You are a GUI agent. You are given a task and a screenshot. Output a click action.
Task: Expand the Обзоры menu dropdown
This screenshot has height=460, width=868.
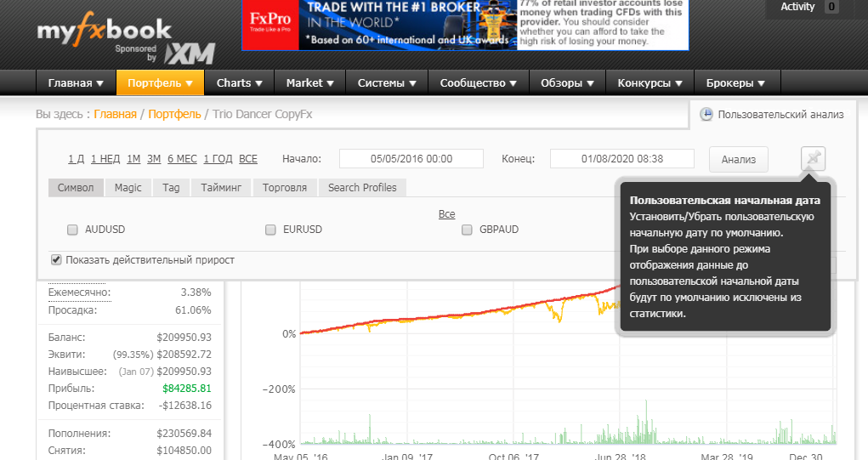(x=567, y=83)
